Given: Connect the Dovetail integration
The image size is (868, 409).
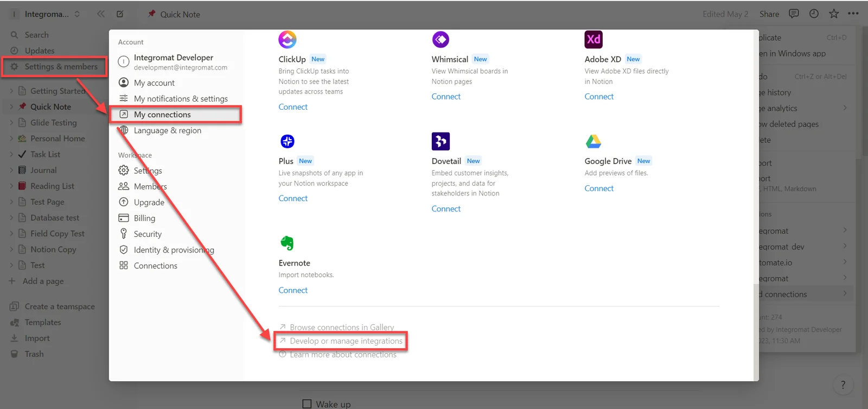Looking at the screenshot, I should click(446, 209).
